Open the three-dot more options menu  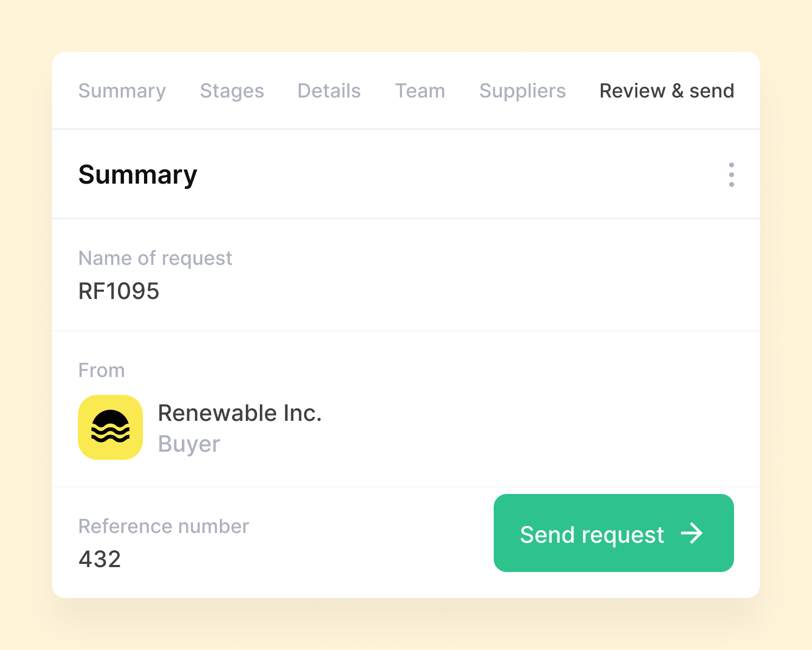point(731,174)
